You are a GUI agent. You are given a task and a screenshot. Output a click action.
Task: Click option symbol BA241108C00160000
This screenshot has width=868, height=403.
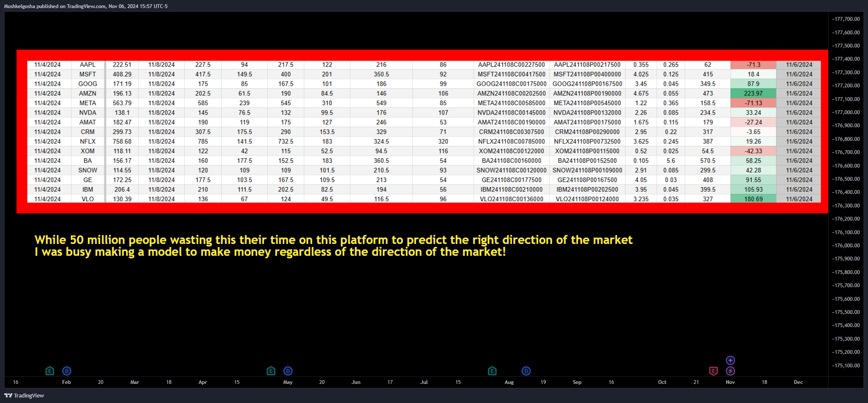[512, 161]
